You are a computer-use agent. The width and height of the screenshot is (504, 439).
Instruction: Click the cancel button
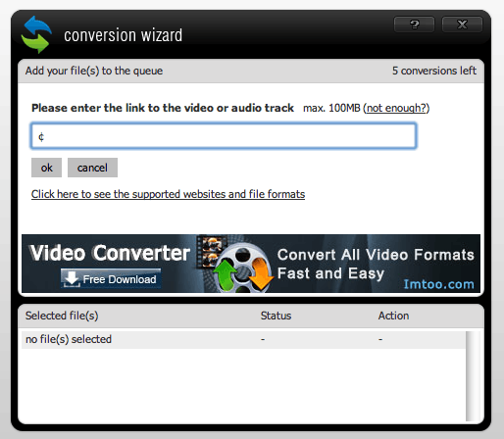[x=92, y=168]
